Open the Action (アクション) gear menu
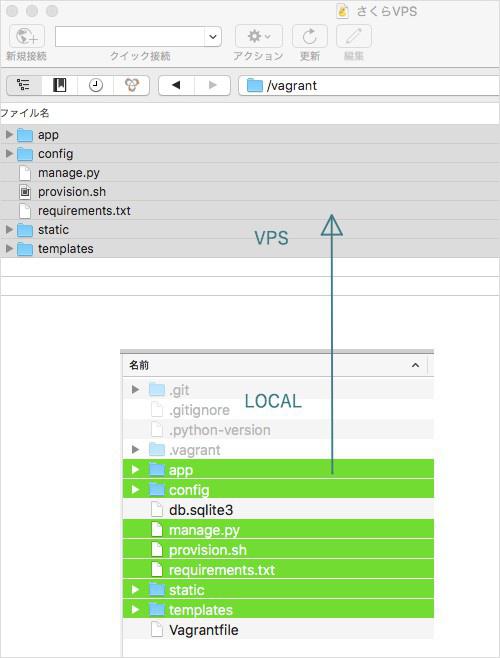The image size is (500, 658). tap(259, 37)
